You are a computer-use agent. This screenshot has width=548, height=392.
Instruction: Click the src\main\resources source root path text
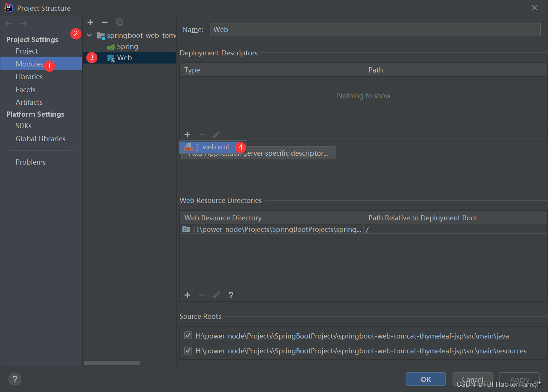point(361,351)
